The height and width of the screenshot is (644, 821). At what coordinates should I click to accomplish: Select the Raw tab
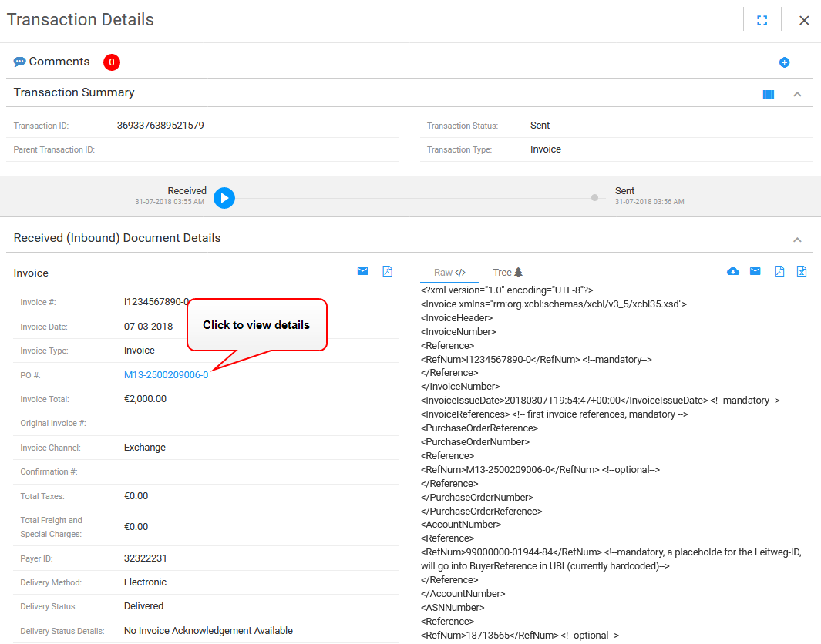[449, 272]
